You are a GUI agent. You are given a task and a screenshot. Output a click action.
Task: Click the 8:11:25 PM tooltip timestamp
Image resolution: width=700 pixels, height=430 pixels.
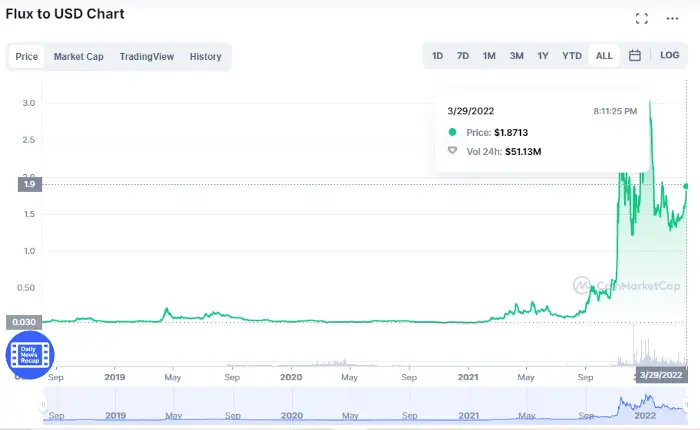coord(615,111)
